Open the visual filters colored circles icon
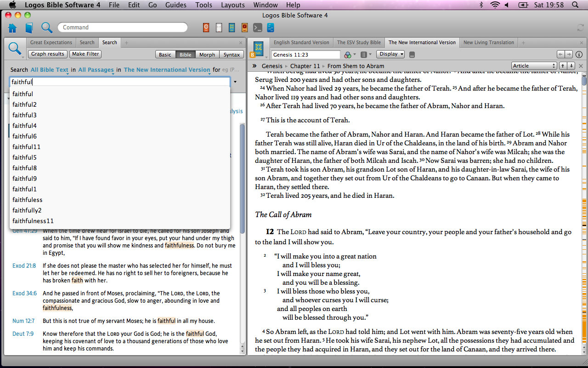588x368 pixels. tap(349, 55)
